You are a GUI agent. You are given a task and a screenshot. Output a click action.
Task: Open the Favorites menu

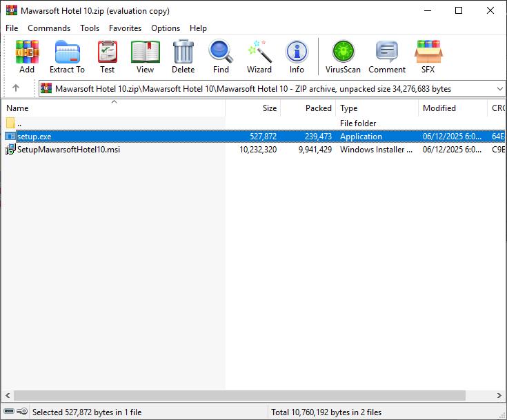pyautogui.click(x=125, y=28)
